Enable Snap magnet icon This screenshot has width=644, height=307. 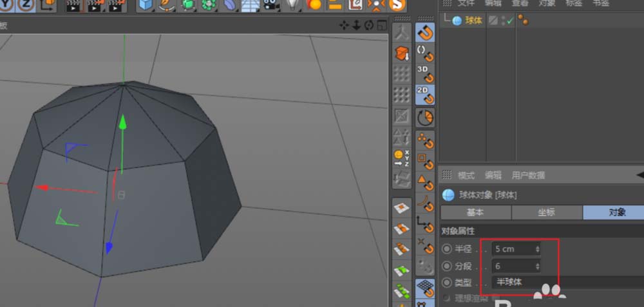[x=425, y=33]
